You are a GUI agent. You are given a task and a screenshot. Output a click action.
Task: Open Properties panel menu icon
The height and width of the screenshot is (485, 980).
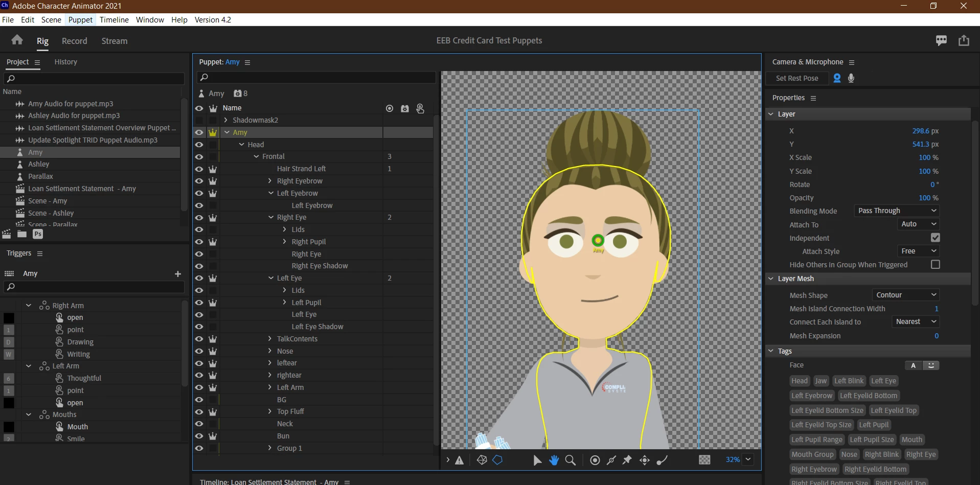tap(813, 98)
